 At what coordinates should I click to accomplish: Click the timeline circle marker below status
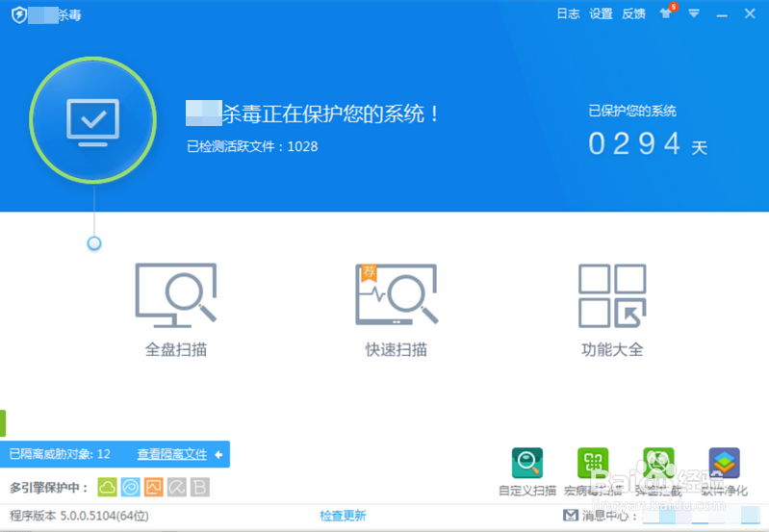pyautogui.click(x=94, y=243)
